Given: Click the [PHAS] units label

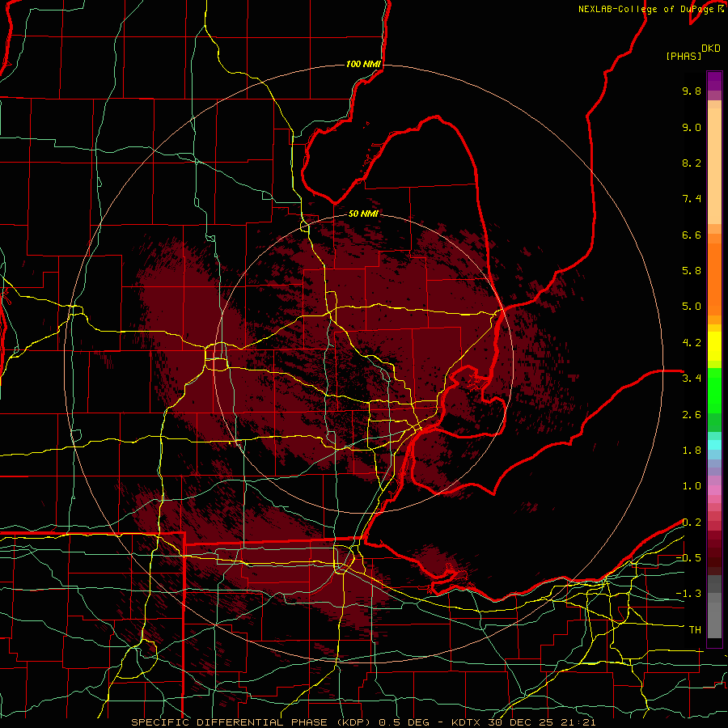Looking at the screenshot, I should (x=684, y=56).
